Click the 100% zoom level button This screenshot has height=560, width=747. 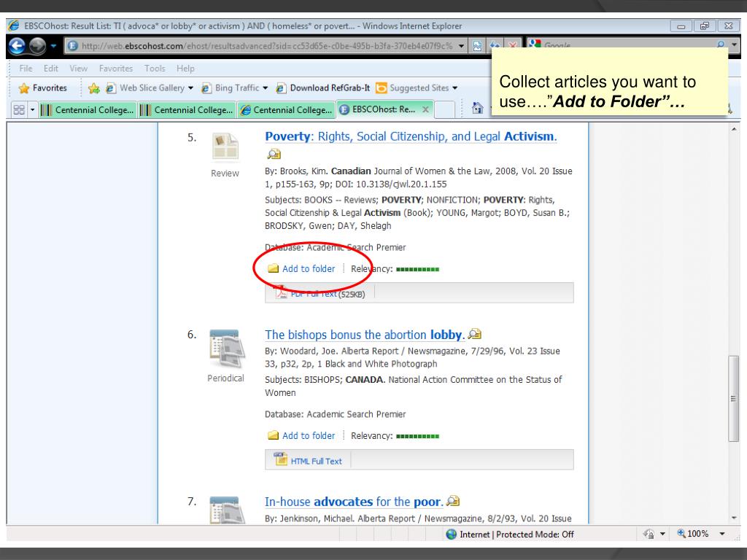point(693,534)
